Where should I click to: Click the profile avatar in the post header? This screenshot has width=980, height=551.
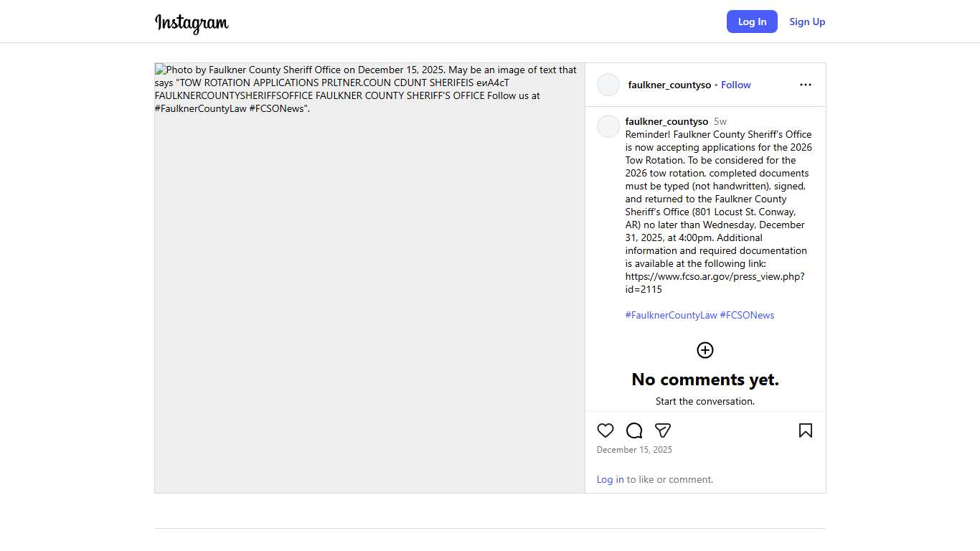coord(608,85)
